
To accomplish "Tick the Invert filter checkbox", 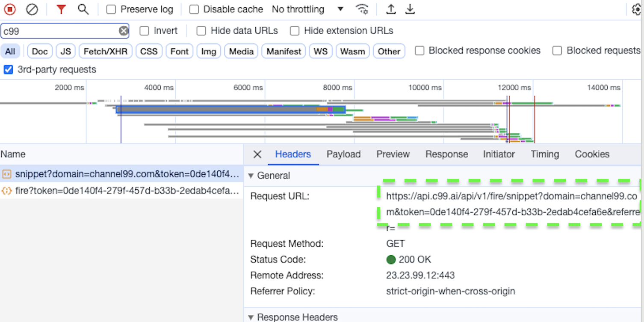I will click(x=145, y=31).
